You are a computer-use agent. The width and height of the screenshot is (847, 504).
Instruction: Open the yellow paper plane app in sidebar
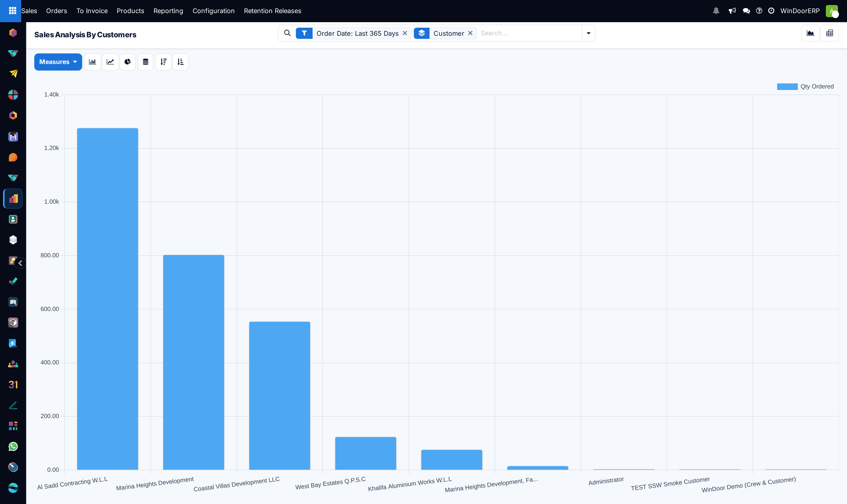tap(13, 74)
